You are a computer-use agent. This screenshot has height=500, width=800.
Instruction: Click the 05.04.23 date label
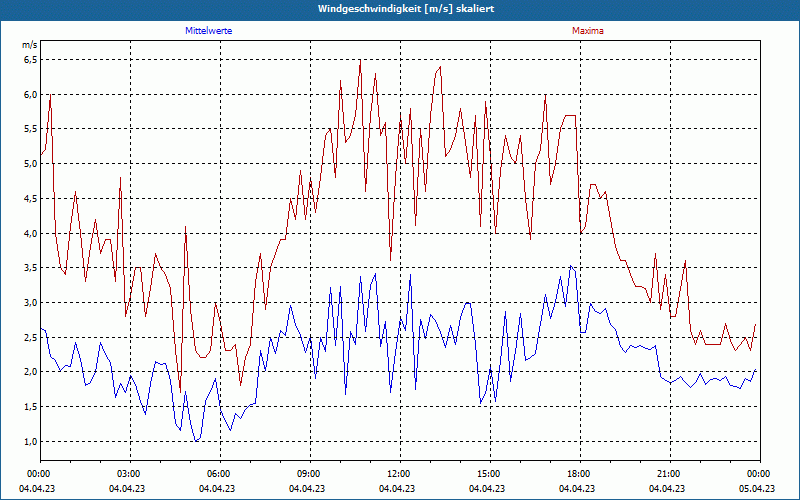757,488
